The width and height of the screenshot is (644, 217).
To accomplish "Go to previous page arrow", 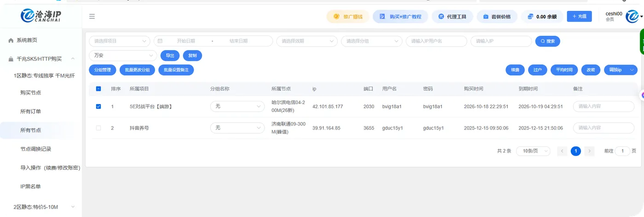I will click(x=562, y=151).
